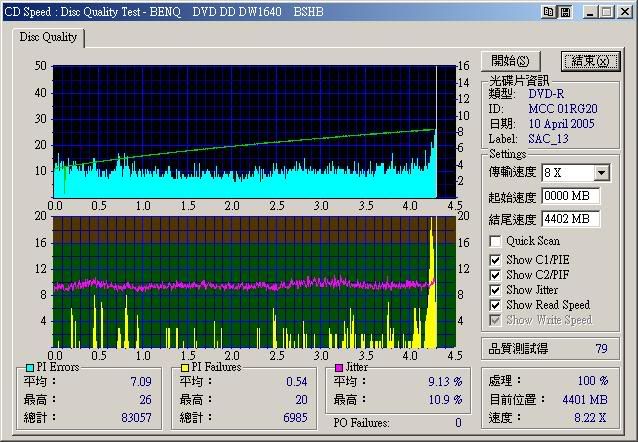Viewport: 638px width, 442px height.
Task: Uncheck Show C2/PIF
Action: [x=495, y=275]
